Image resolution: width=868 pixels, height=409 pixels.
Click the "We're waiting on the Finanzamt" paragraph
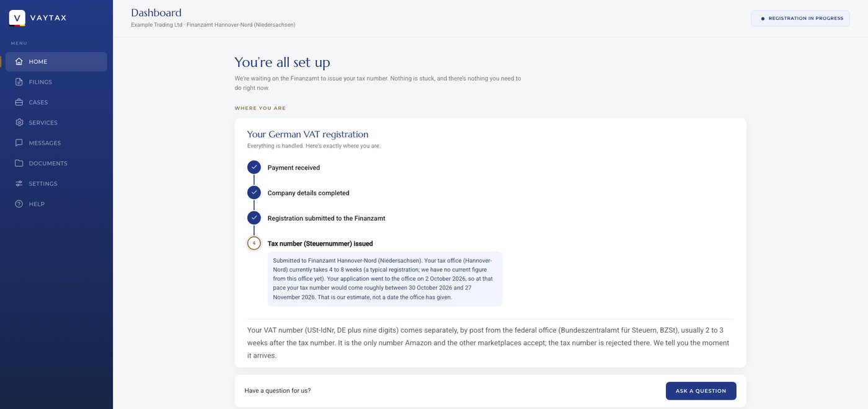coord(378,83)
